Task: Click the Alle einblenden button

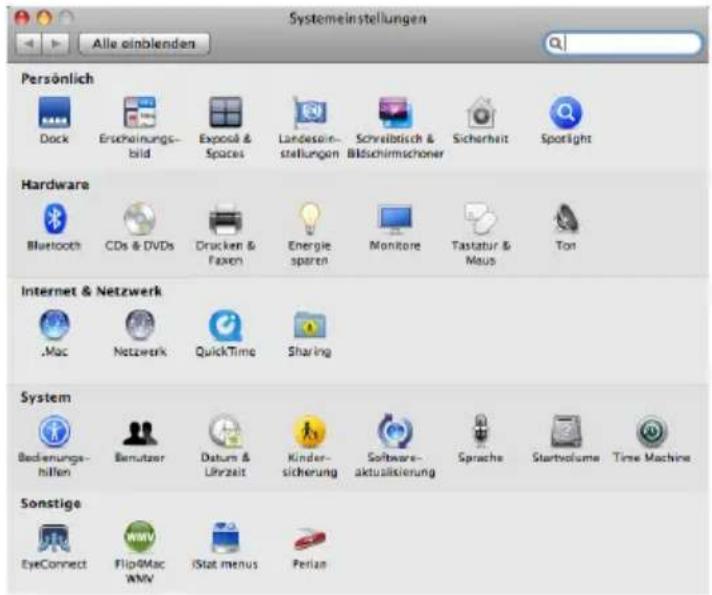Action: pyautogui.click(x=144, y=44)
